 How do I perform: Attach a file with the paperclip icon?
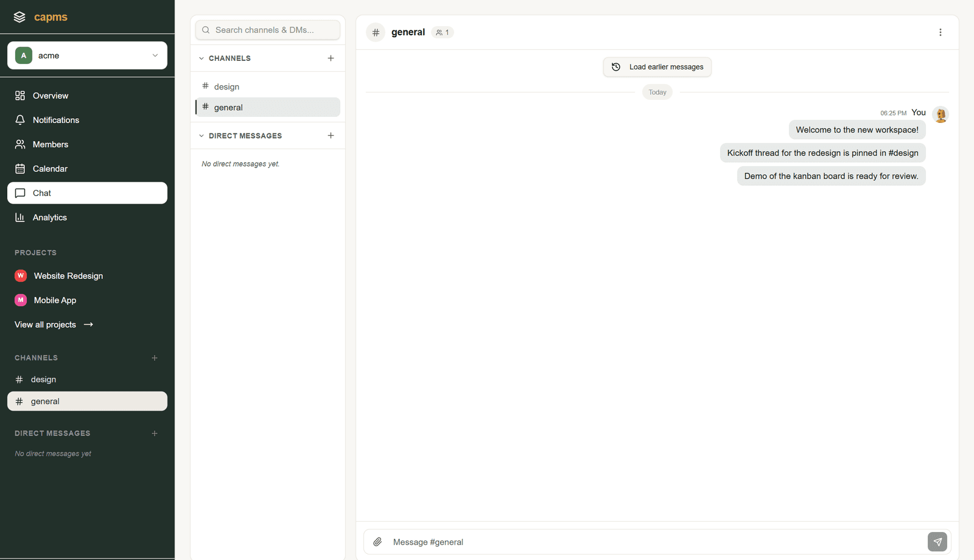point(377,542)
